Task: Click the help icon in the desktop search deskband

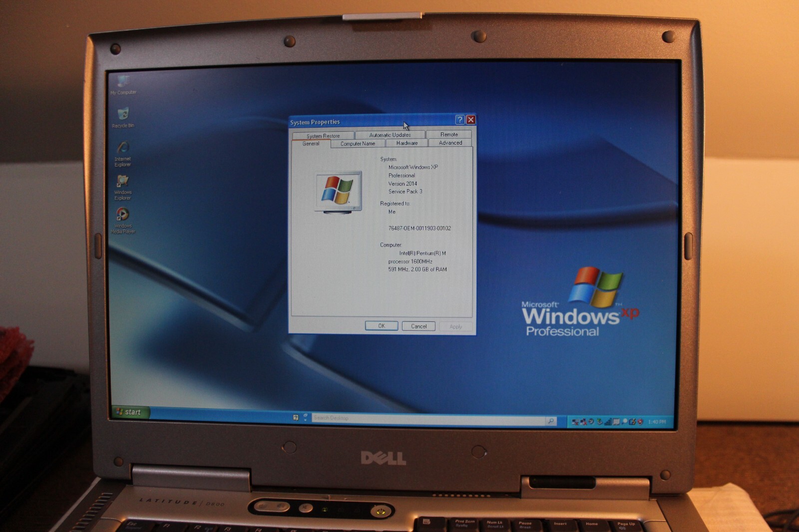Action: coord(296,418)
